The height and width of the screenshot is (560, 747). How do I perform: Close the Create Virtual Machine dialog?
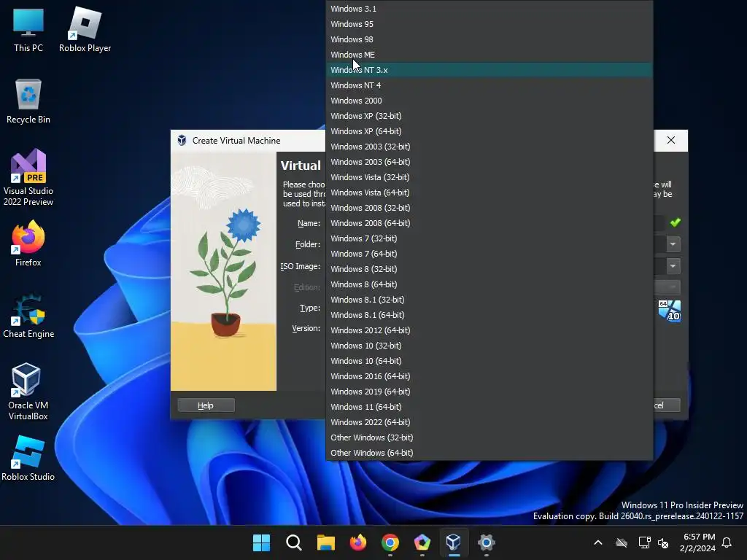point(671,140)
